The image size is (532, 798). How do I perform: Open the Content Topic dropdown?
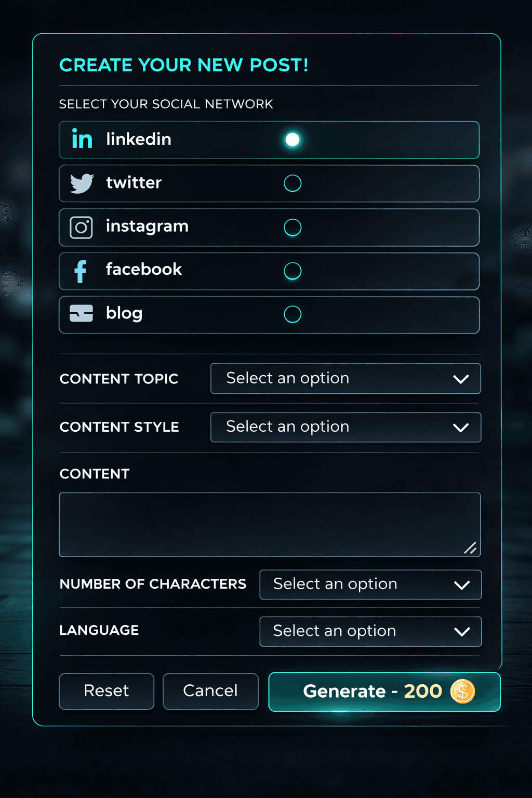[345, 379]
